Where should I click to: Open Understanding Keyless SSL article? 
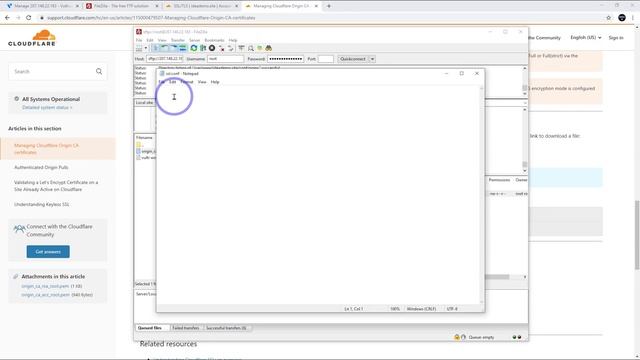click(42, 204)
